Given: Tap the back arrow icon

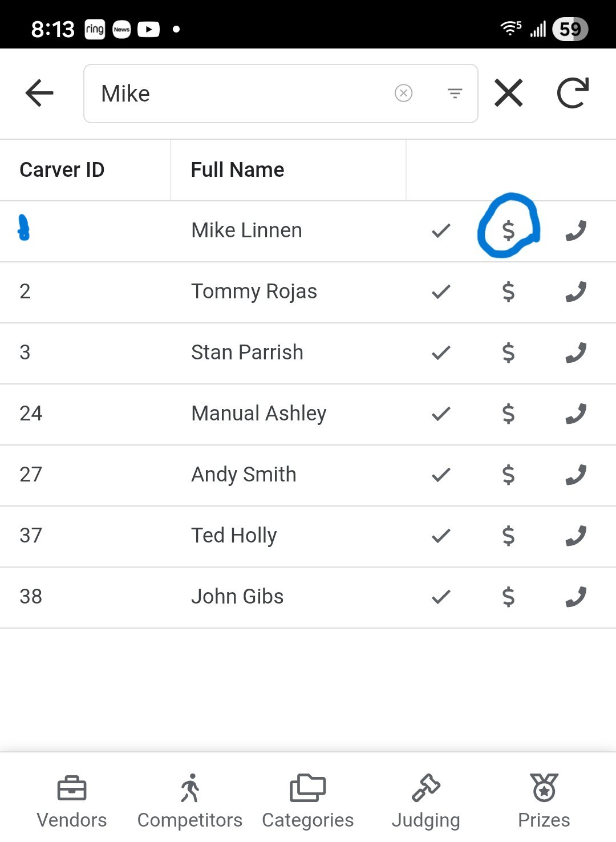Looking at the screenshot, I should pos(39,93).
